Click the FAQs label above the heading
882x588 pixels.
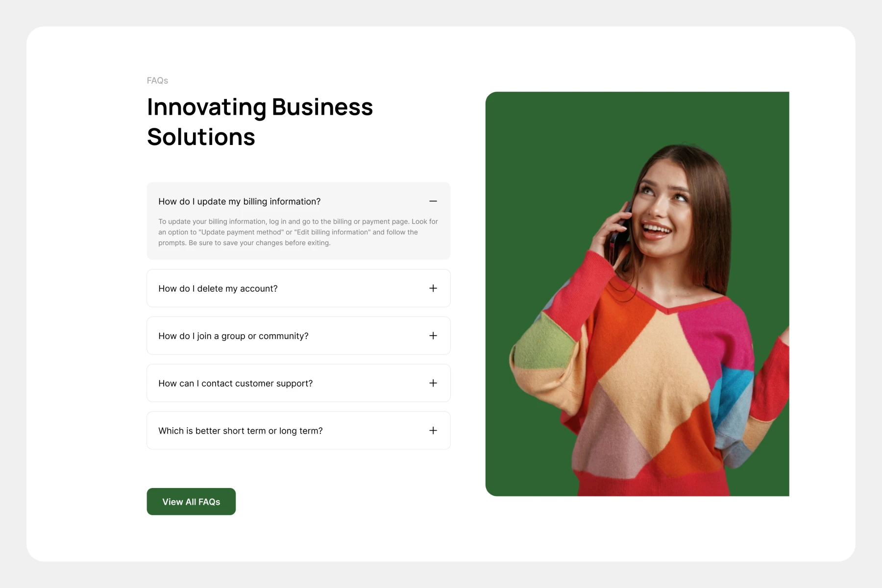(157, 80)
